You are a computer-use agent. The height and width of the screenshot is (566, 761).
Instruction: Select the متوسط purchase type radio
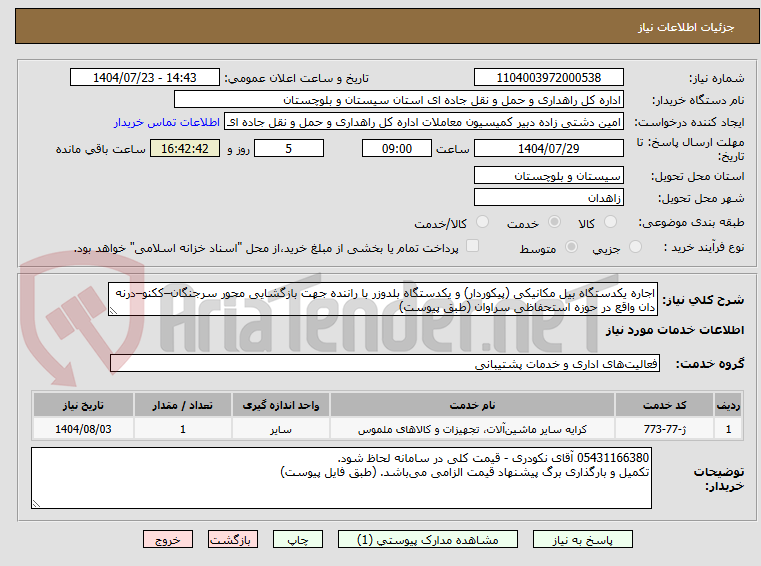pyautogui.click(x=572, y=247)
